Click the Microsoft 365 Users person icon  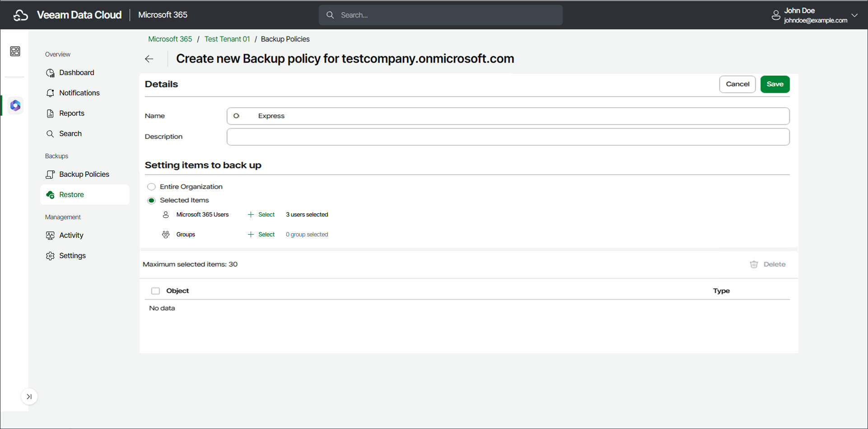(x=166, y=215)
